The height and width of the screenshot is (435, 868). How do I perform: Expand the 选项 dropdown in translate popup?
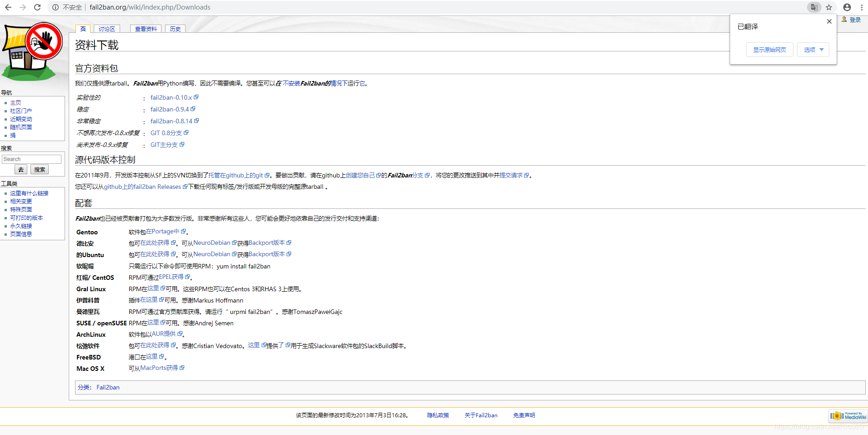pos(813,50)
